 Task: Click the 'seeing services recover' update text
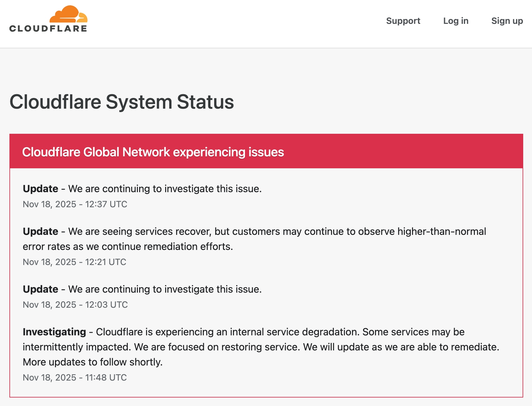point(277,231)
